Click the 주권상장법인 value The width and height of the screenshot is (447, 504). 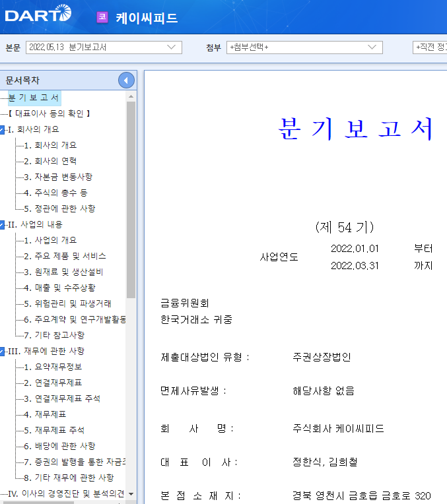pos(322,357)
